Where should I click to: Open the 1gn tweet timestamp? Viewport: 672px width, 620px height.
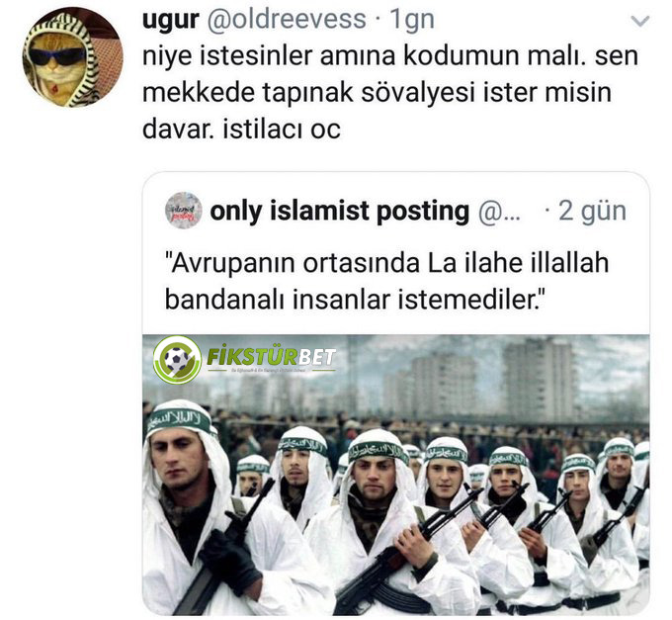(411, 20)
